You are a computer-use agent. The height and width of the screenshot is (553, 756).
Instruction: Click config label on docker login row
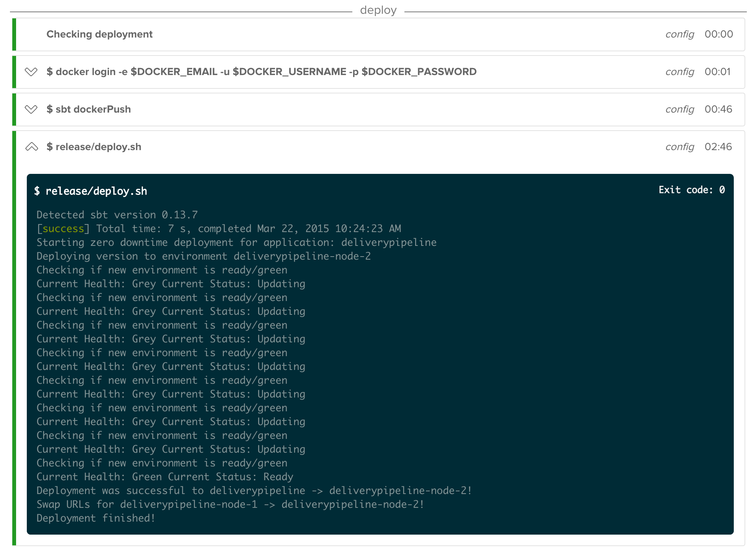[x=679, y=72]
